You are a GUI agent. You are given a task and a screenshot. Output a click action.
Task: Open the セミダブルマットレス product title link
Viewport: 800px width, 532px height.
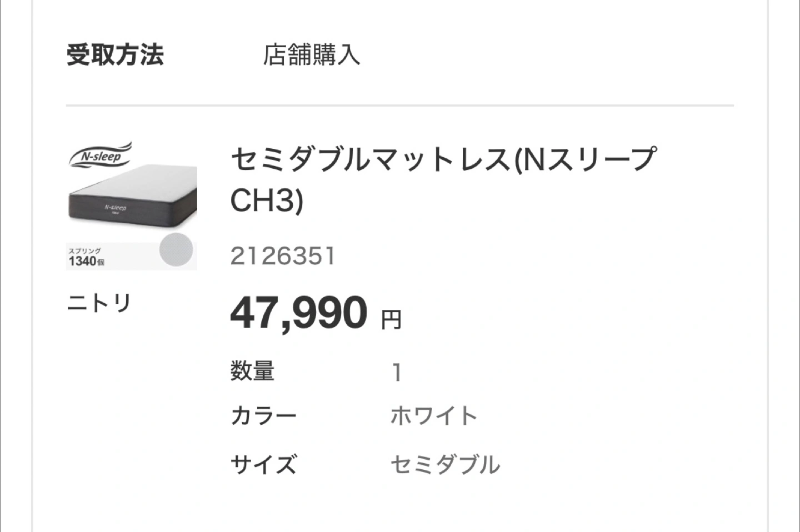443,160
